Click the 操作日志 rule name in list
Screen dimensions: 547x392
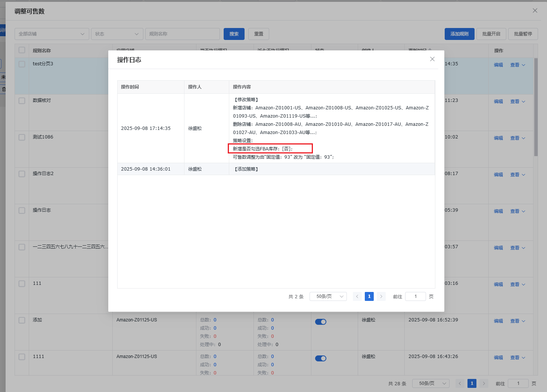pyautogui.click(x=42, y=210)
